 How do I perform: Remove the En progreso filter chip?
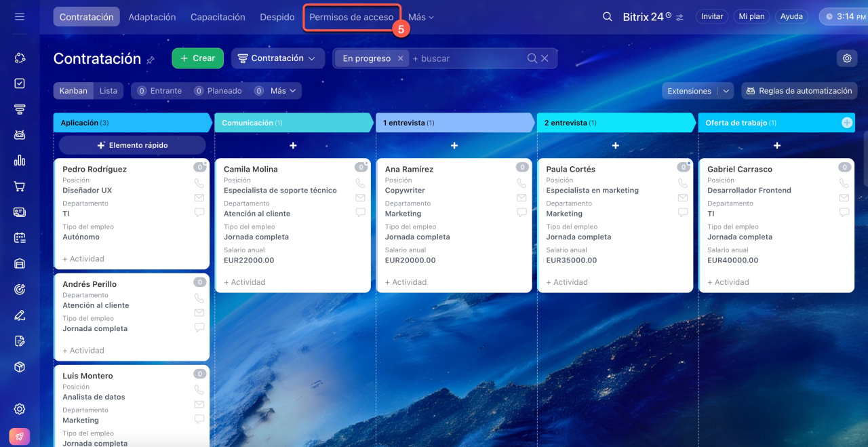pos(400,58)
